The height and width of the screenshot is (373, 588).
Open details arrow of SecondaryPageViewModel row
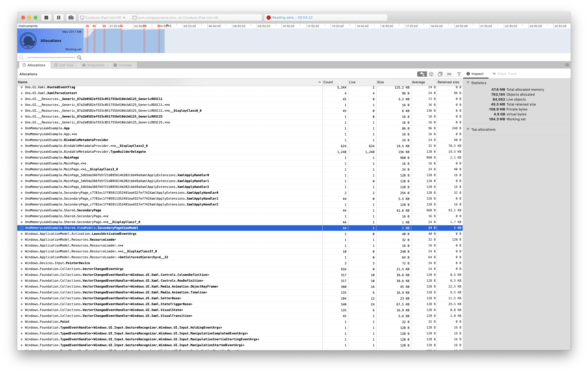pyautogui.click(x=21, y=228)
